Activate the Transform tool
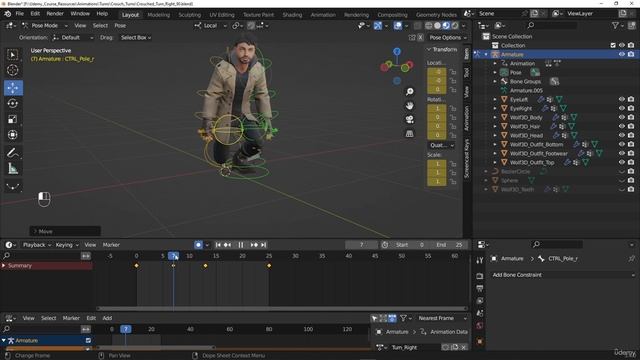This screenshot has width=640, height=360. coord(13,135)
